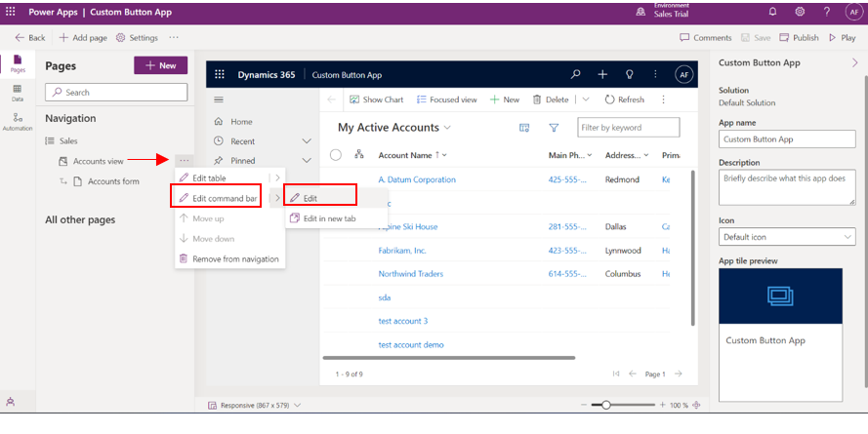Open the Power Apps waffle app launcher
This screenshot has width=868, height=434.
click(x=11, y=12)
